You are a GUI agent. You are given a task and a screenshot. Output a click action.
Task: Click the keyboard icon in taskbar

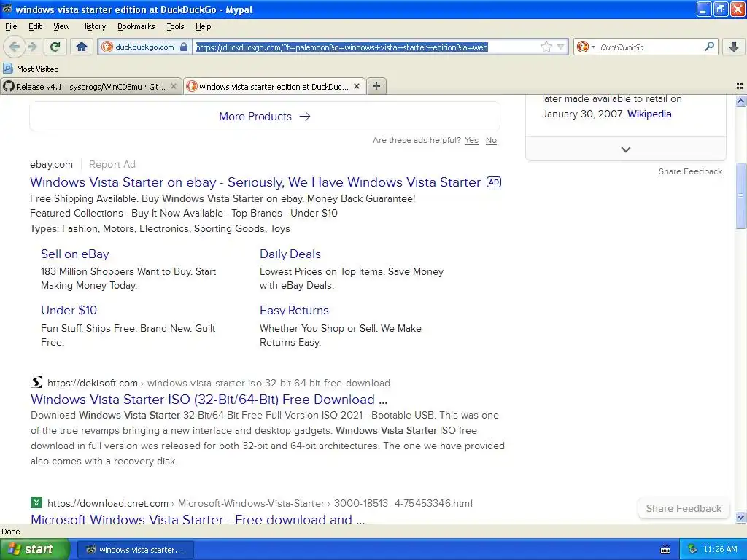coord(665,550)
